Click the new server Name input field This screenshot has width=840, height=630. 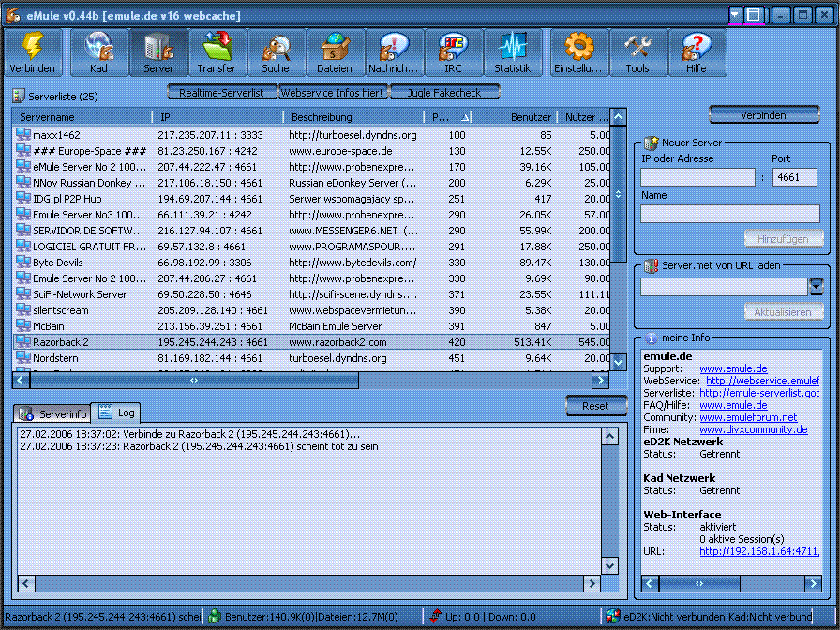[730, 214]
